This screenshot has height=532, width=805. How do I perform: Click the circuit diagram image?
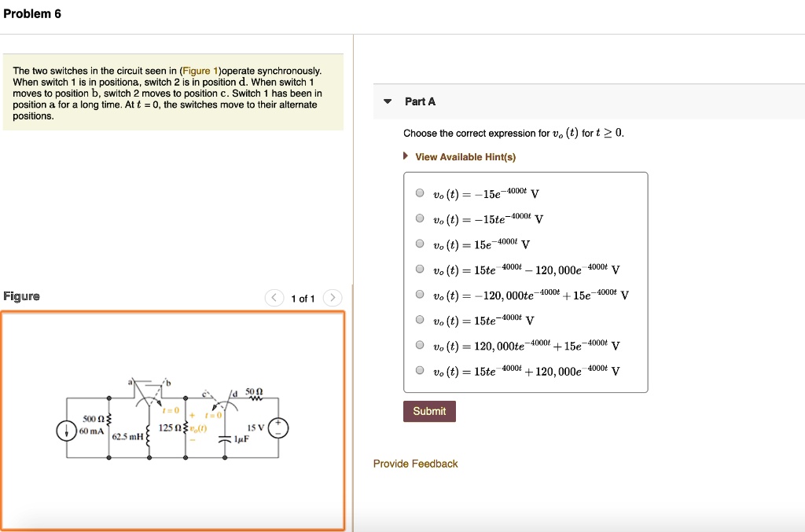(173, 420)
